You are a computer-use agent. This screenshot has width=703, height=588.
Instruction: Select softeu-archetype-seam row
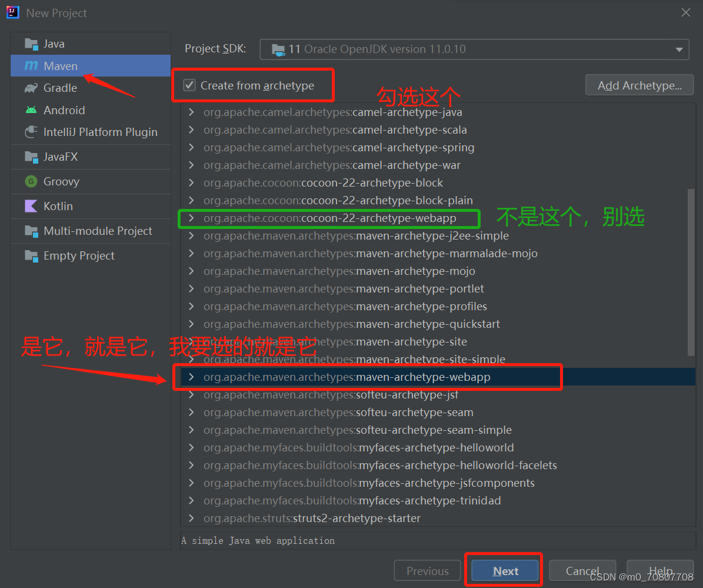coord(438,412)
